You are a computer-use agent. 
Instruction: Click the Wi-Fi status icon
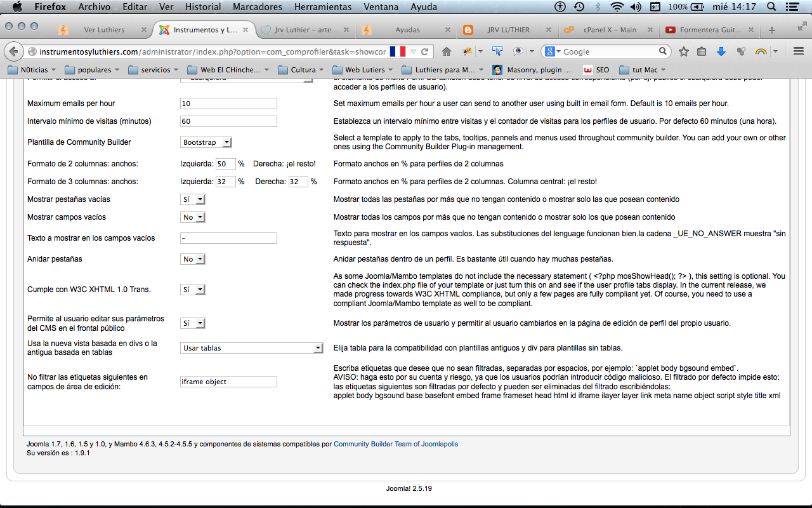click(617, 7)
